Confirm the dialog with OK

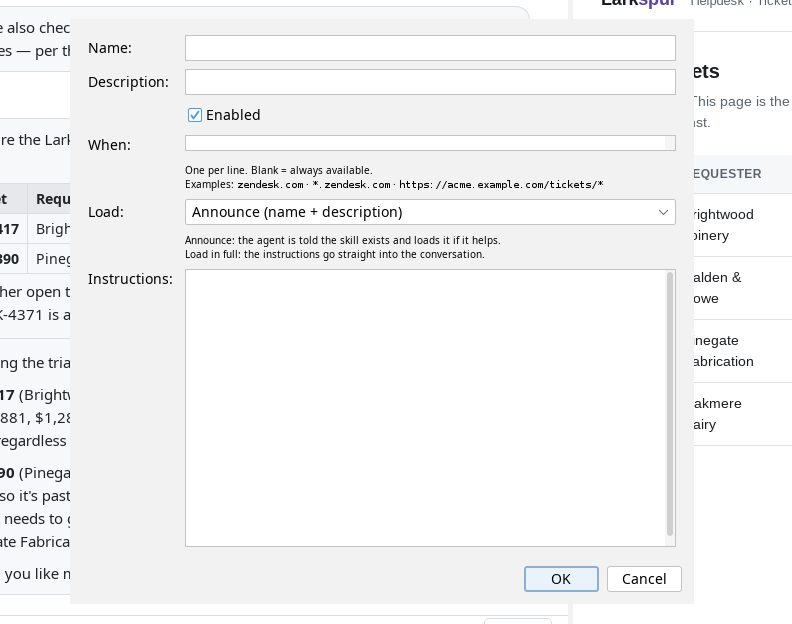(561, 579)
